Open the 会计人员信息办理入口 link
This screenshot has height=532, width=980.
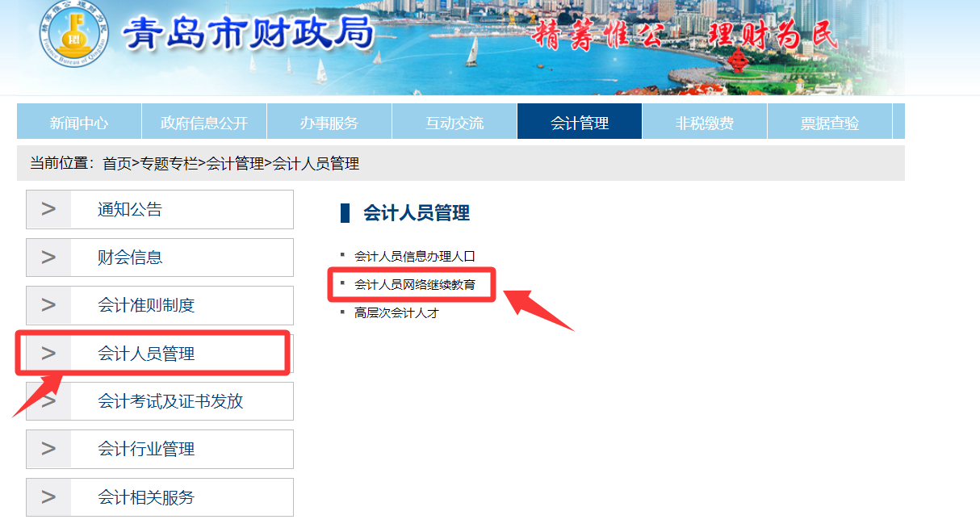tap(415, 256)
